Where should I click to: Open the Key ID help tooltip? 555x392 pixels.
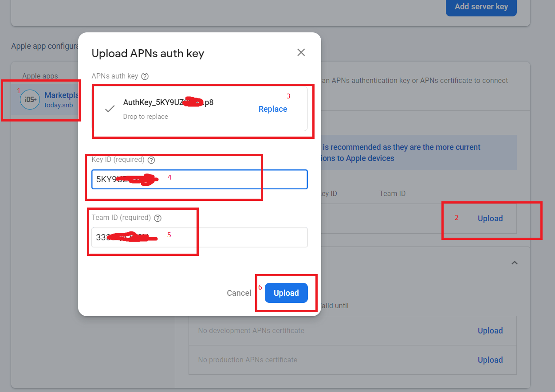coord(151,160)
